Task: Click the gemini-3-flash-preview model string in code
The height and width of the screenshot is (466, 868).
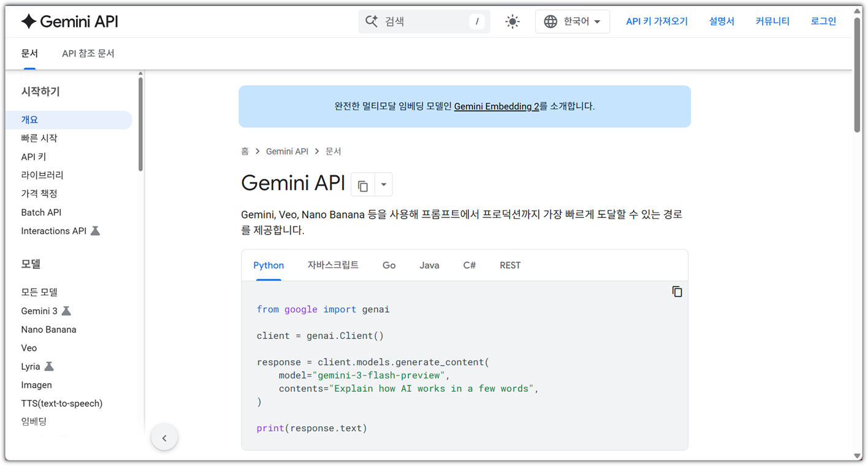Action: [379, 375]
